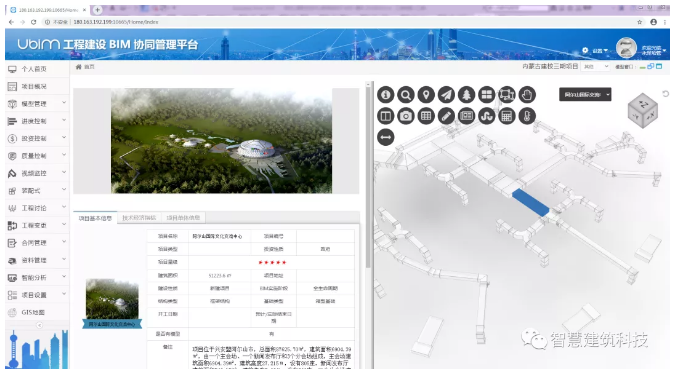Collapse the sidebar with the bottom arrow
The image size is (676, 374).
39,325
